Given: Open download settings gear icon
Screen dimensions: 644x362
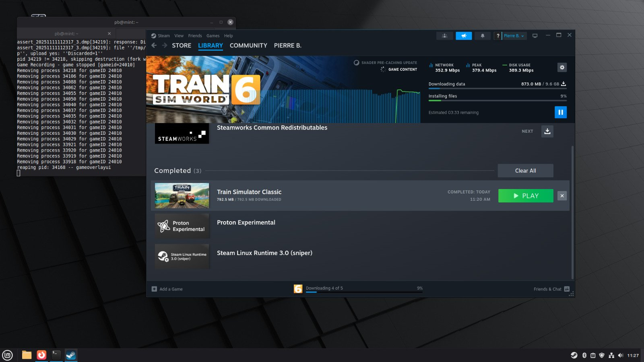Looking at the screenshot, I should pyautogui.click(x=562, y=67).
